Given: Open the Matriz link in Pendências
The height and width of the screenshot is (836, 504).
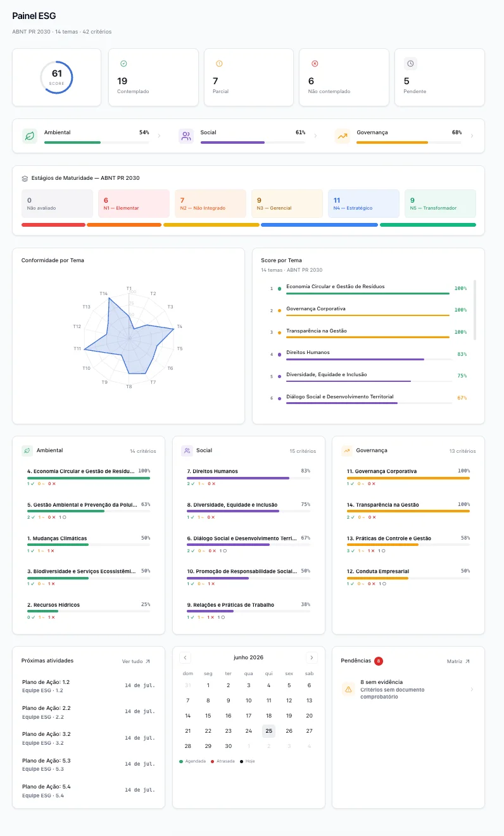Looking at the screenshot, I should click(458, 661).
